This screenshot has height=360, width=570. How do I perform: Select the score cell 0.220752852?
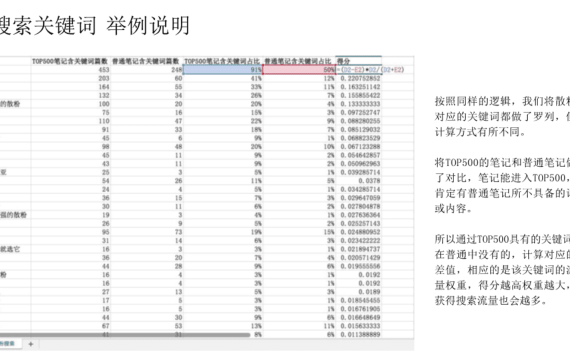click(x=359, y=78)
